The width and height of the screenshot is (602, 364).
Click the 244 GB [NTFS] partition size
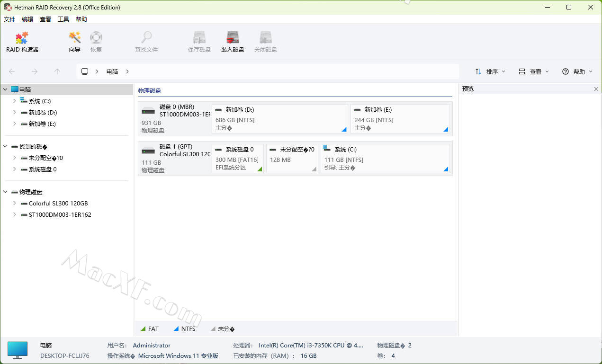(374, 120)
